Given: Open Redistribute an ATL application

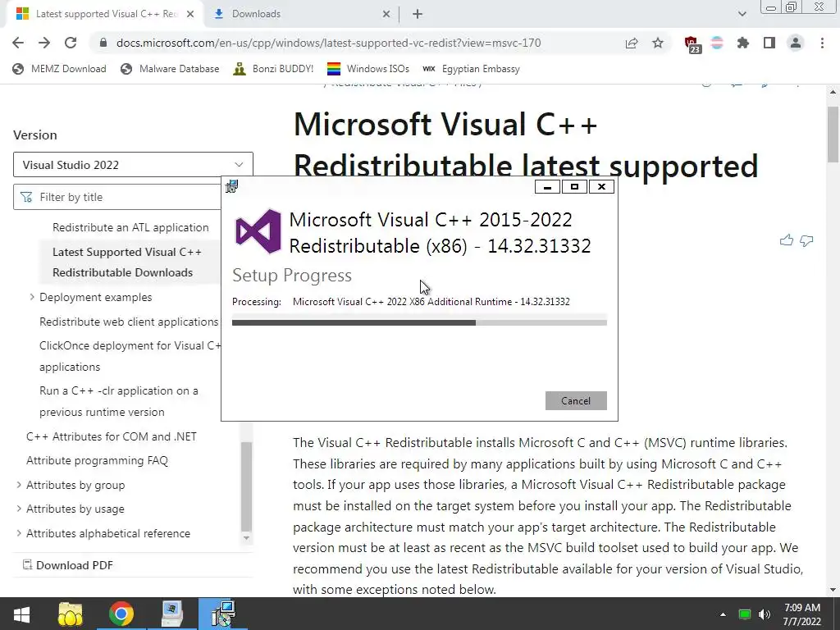Looking at the screenshot, I should point(130,227).
